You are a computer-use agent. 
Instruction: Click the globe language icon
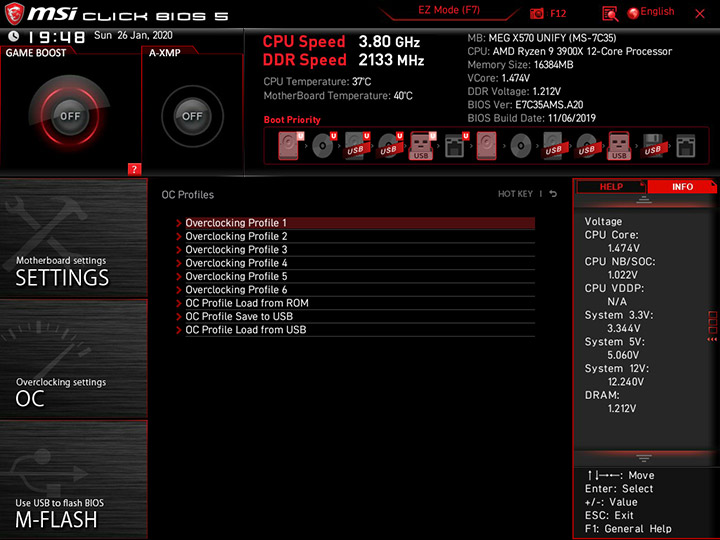(x=633, y=13)
